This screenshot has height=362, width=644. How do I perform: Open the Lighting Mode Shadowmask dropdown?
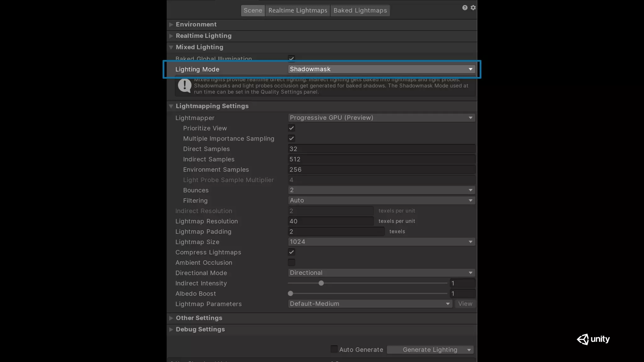point(381,69)
